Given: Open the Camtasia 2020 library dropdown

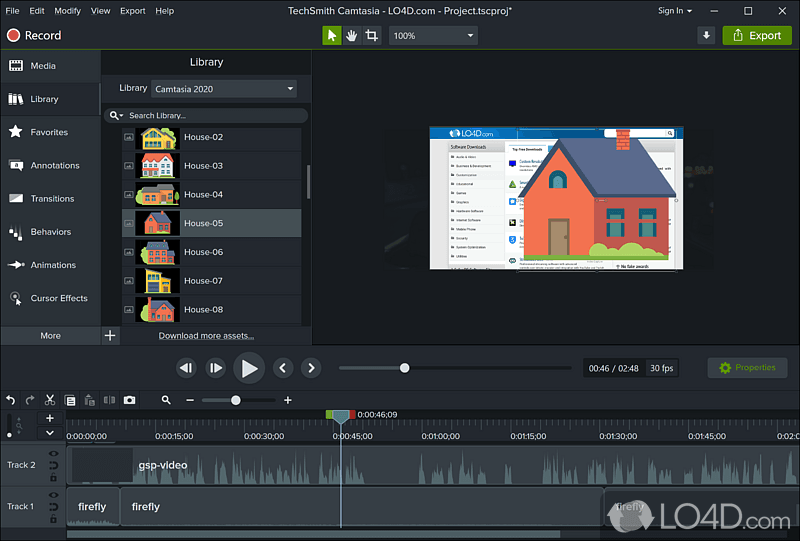Looking at the screenshot, I should 224,89.
